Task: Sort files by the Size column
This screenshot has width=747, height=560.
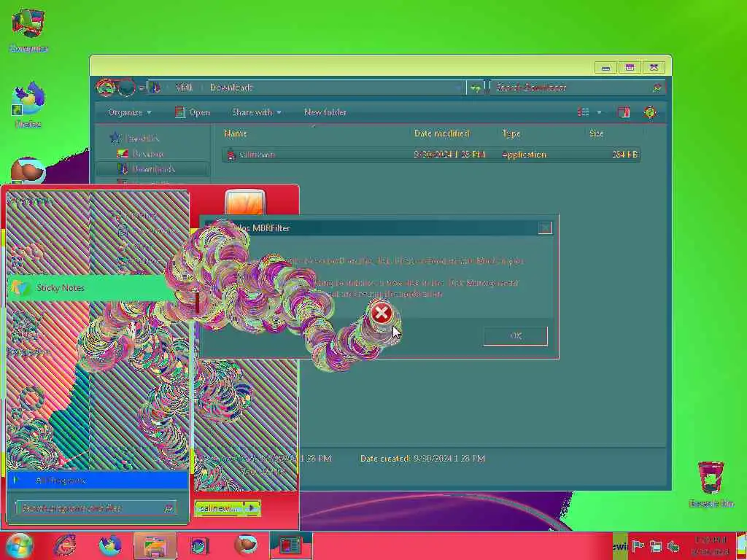Action: pyautogui.click(x=597, y=133)
